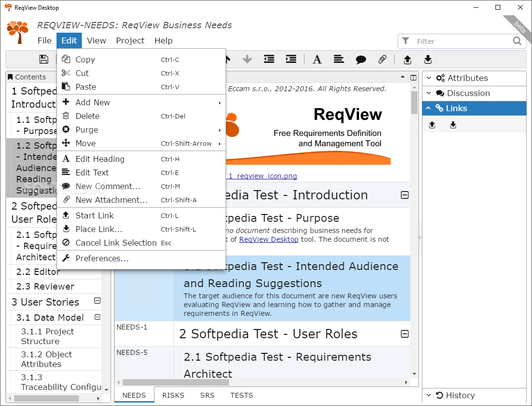Image resolution: width=532 pixels, height=406 pixels.
Task: Open the Project menu
Action: pos(130,40)
